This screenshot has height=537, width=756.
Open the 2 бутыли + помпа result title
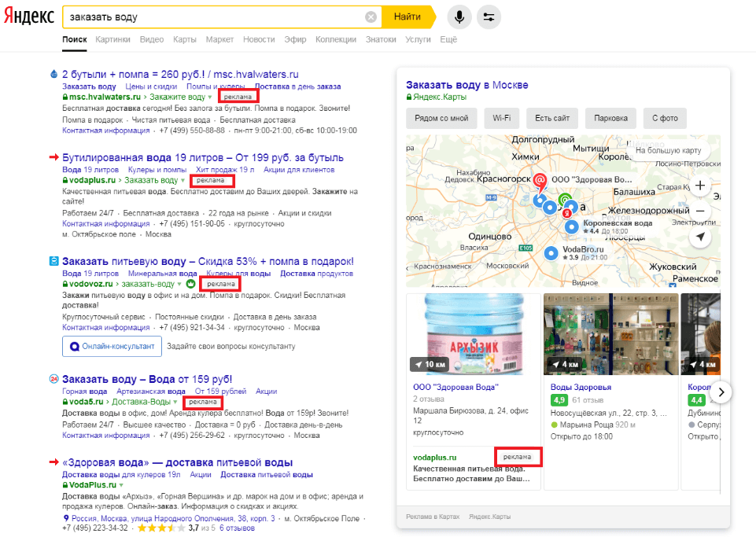[x=180, y=74]
